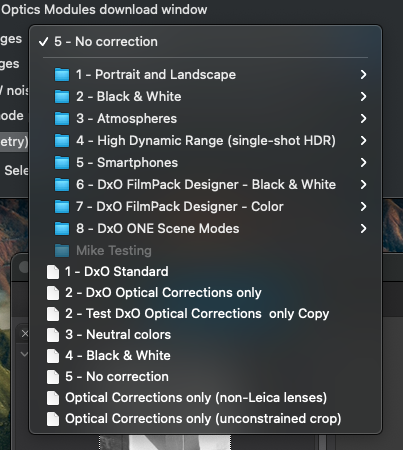Expand submenu arrow for Portrait and Landscape

pyautogui.click(x=363, y=75)
